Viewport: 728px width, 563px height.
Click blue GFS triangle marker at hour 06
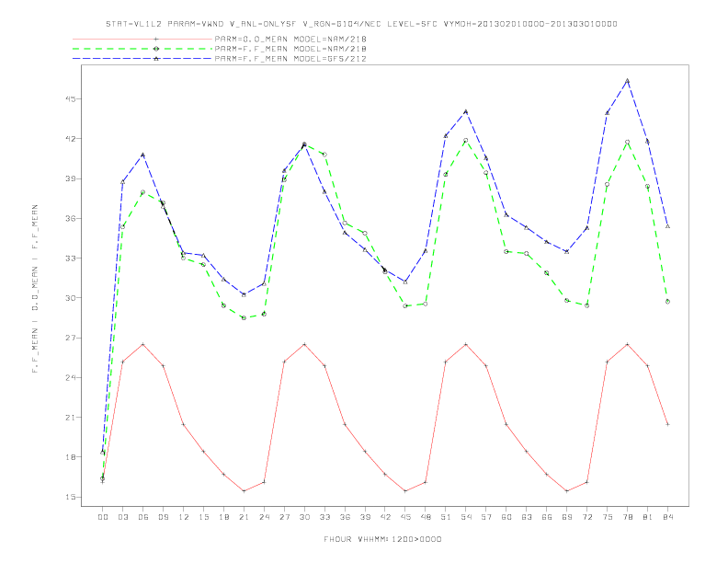[143, 155]
